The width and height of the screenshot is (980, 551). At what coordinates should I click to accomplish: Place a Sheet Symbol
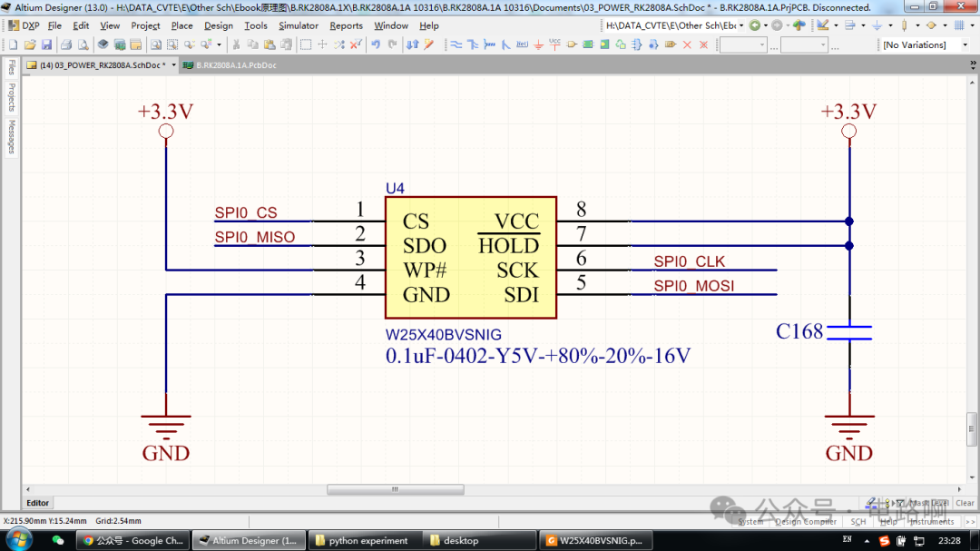588,45
